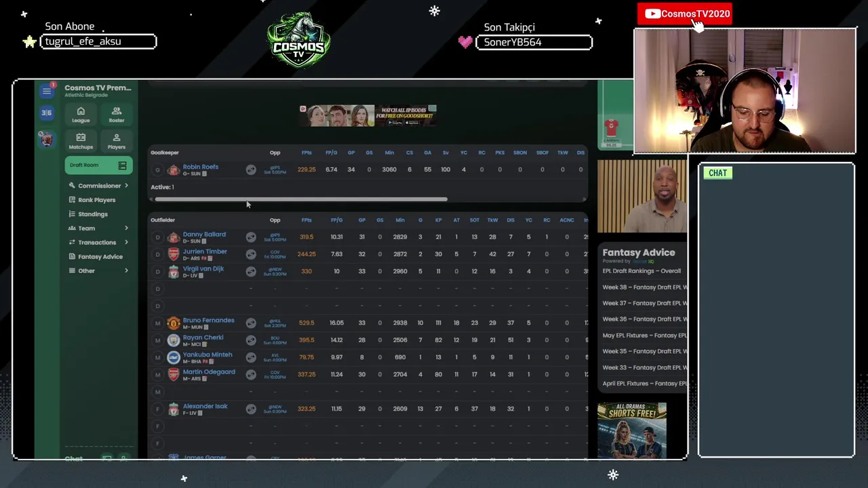
Task: Click Manchester United crest beside Bruno Fernandes
Action: coord(174,323)
